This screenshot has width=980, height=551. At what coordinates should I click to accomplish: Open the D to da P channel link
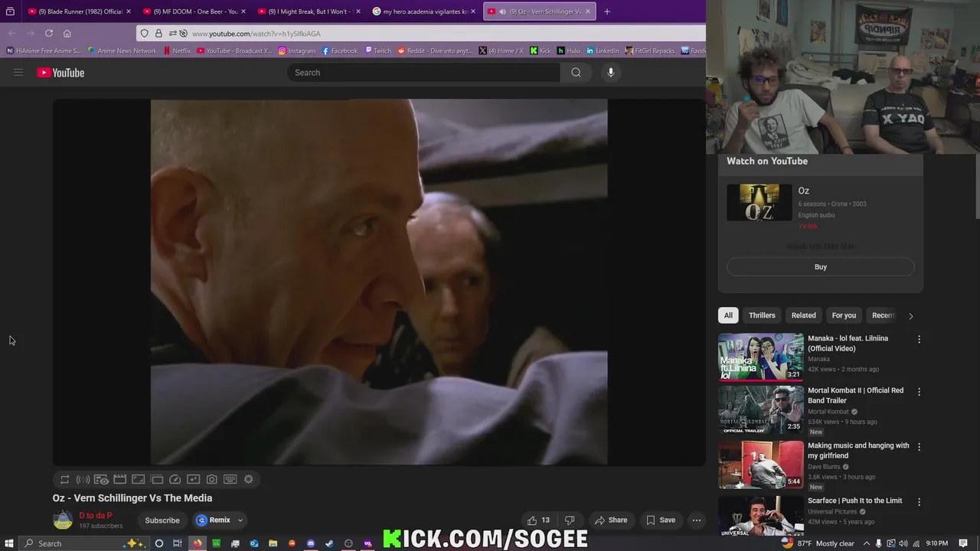[x=96, y=516]
